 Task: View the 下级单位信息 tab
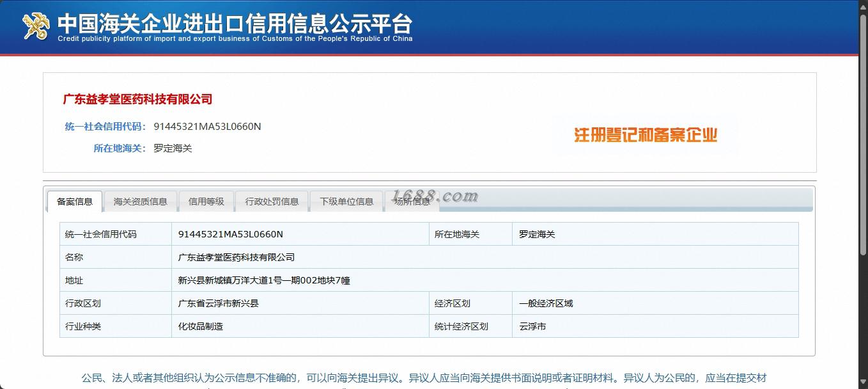(x=346, y=202)
